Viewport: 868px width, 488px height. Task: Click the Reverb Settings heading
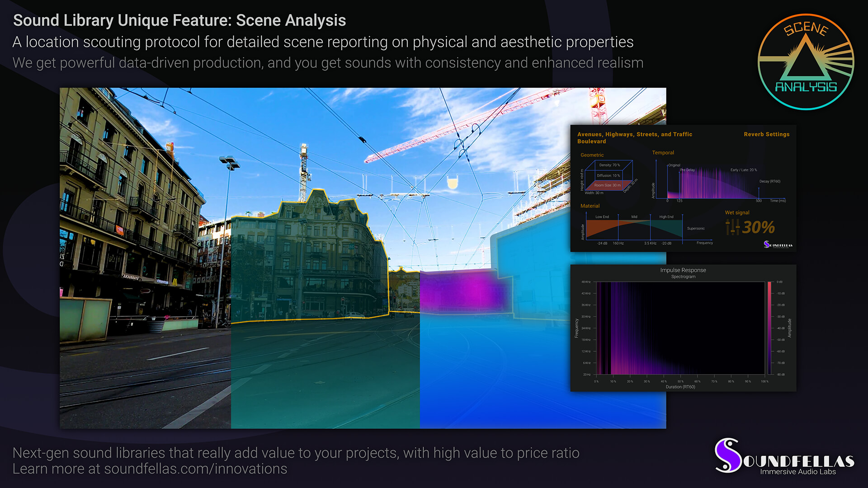[x=766, y=134]
